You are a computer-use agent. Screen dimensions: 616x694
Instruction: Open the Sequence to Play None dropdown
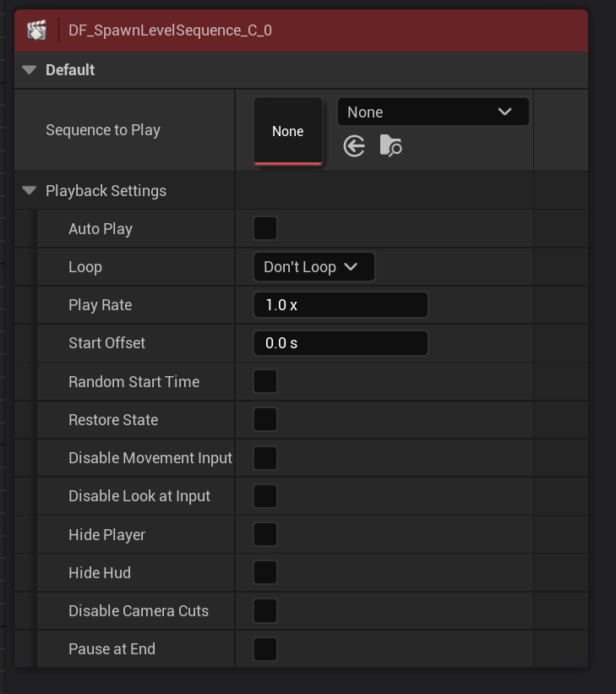tap(433, 112)
